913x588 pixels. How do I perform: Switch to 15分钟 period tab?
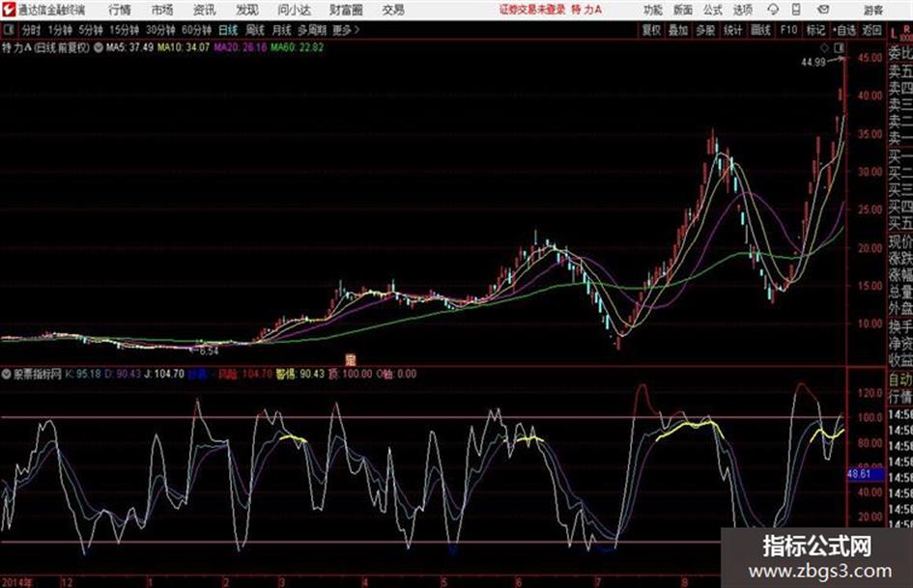(125, 30)
